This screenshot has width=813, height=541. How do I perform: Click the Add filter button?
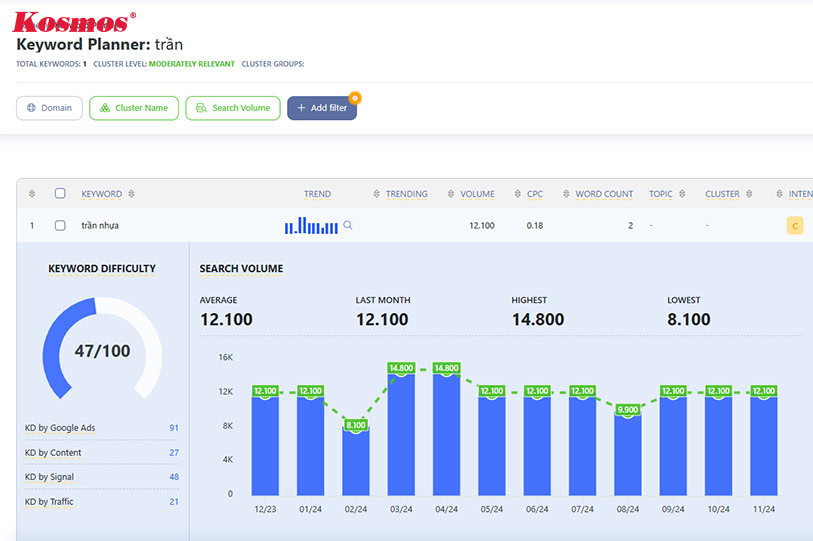pyautogui.click(x=322, y=108)
